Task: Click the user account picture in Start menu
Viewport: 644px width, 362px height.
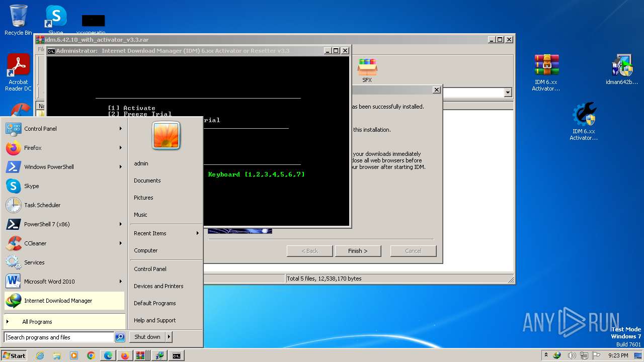Action: coord(166,135)
